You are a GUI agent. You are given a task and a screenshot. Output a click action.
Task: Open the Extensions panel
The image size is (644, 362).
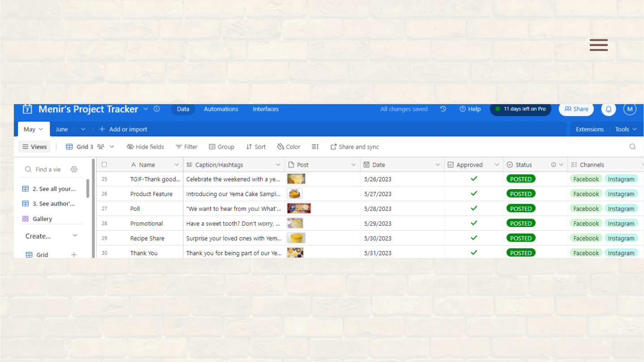[589, 129]
